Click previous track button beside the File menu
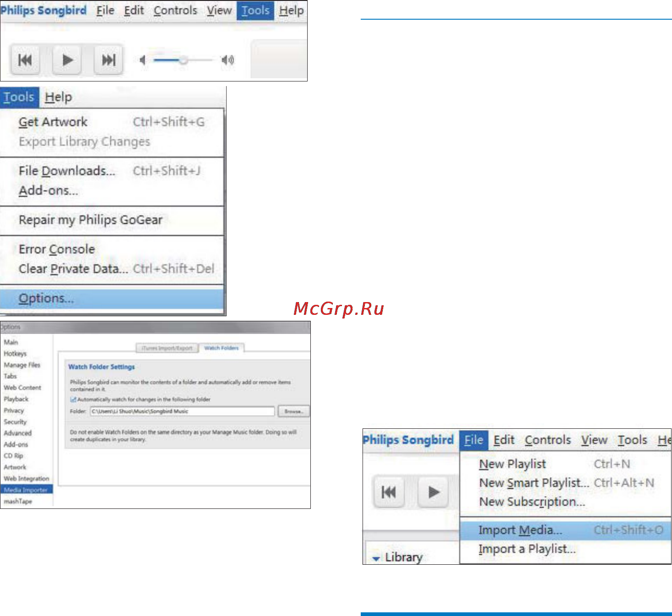Screen dimensions: 672x616 coord(389,492)
